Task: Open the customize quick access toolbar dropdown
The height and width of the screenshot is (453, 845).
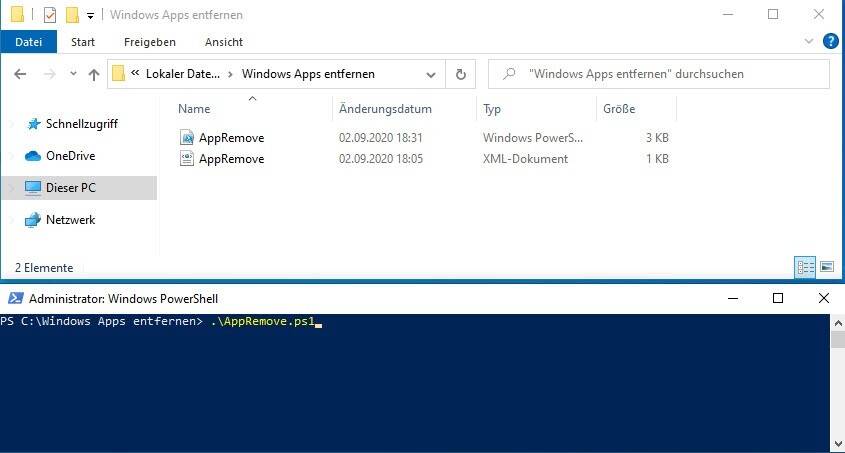Action: [90, 16]
